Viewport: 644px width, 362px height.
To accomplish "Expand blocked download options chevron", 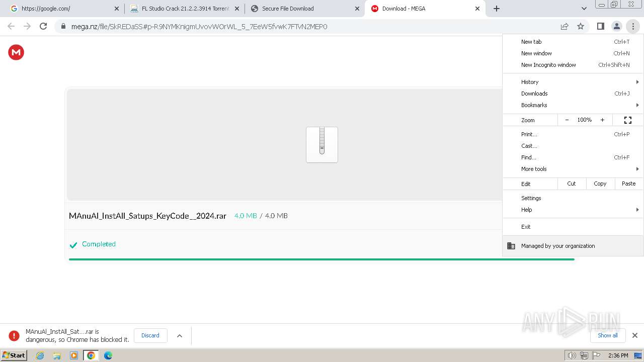I will (x=180, y=335).
